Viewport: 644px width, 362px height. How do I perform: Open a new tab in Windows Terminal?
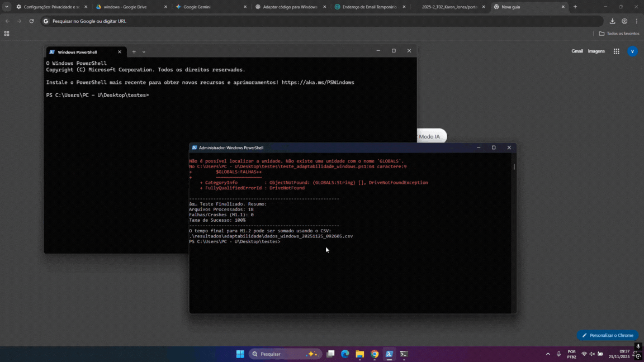click(134, 52)
